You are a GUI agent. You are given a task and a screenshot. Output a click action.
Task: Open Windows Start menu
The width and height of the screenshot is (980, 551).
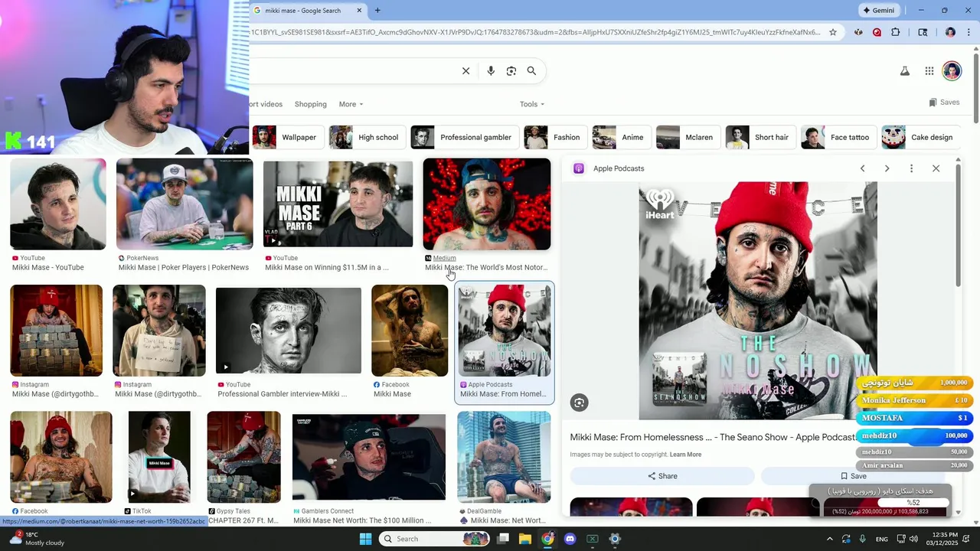click(x=365, y=539)
